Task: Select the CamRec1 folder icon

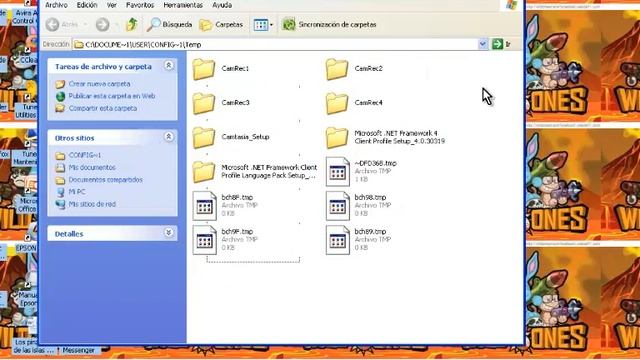Action: point(204,69)
